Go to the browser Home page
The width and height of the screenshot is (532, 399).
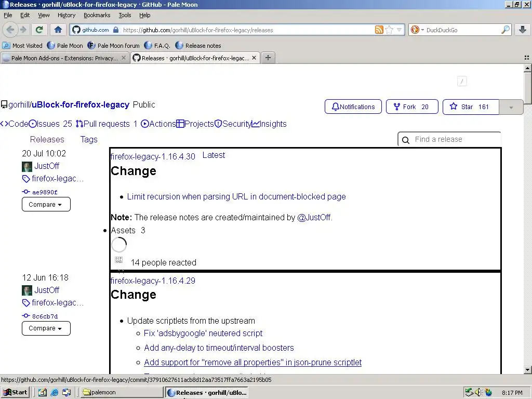58,30
